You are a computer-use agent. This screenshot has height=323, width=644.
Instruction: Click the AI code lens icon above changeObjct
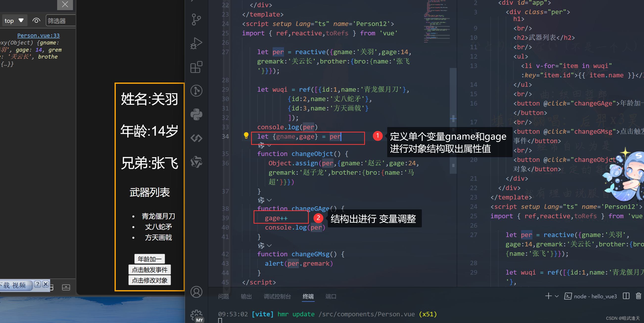click(261, 145)
